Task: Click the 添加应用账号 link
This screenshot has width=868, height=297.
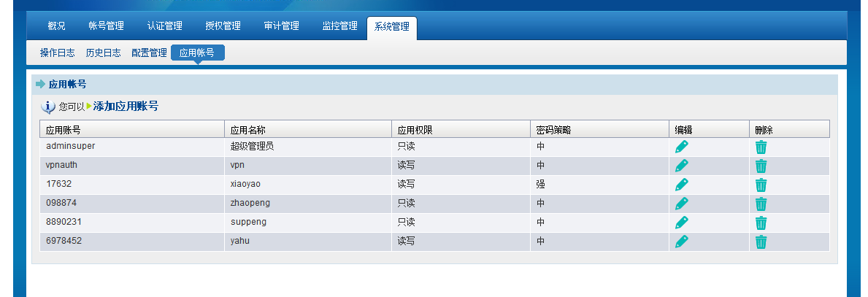Action: pyautogui.click(x=126, y=107)
